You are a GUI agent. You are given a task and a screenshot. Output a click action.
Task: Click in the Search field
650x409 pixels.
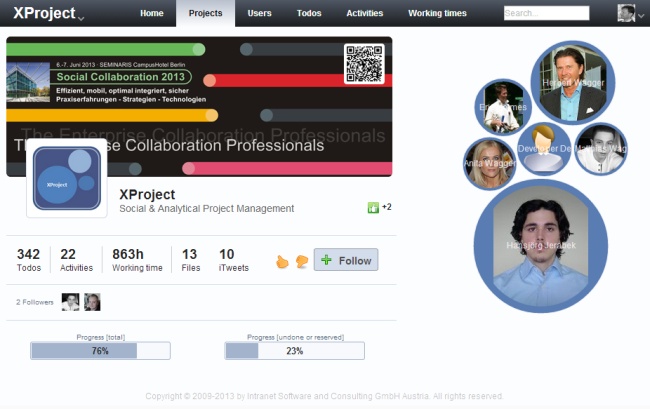coord(546,13)
